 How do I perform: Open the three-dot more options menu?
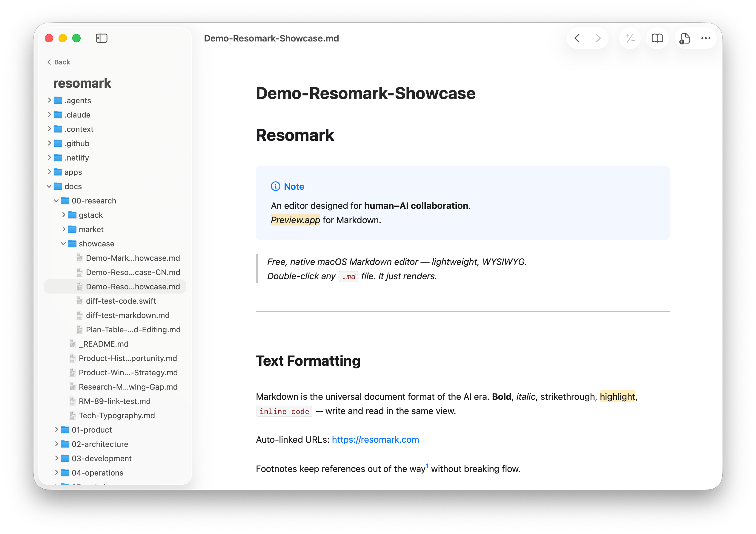pyautogui.click(x=706, y=38)
